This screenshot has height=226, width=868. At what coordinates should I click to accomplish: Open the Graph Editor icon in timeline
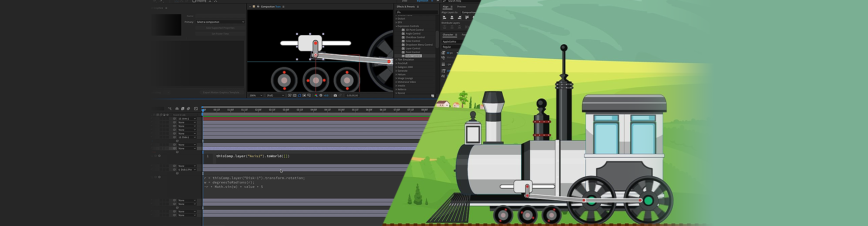click(x=196, y=108)
